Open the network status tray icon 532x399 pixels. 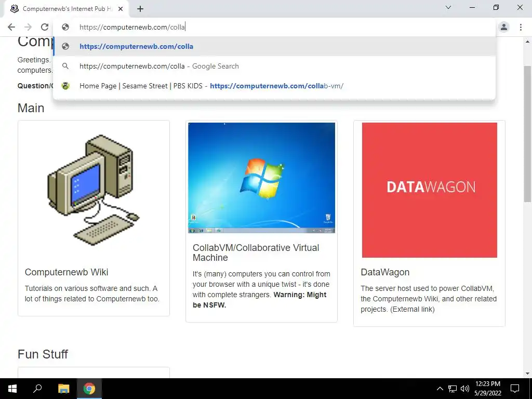(453, 389)
